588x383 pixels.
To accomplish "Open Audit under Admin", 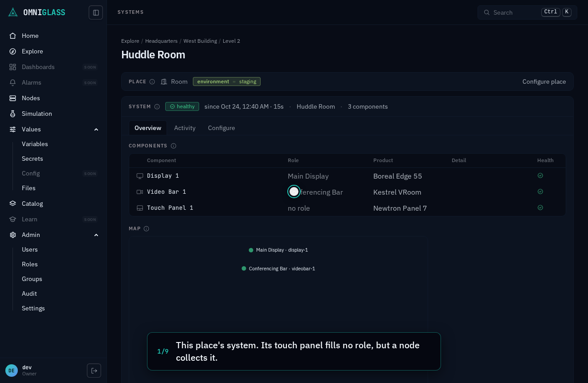I will click(x=29, y=293).
